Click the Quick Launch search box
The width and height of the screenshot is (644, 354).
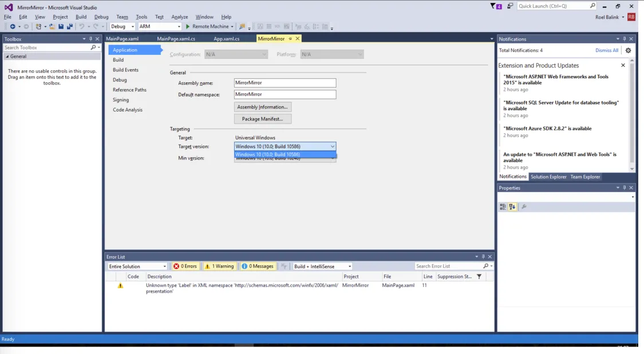point(553,6)
